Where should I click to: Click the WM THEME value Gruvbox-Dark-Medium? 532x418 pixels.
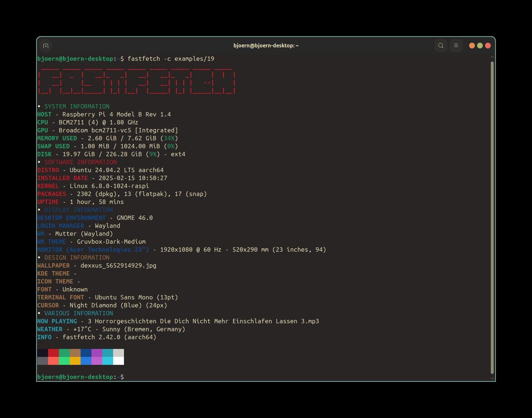tap(111, 242)
